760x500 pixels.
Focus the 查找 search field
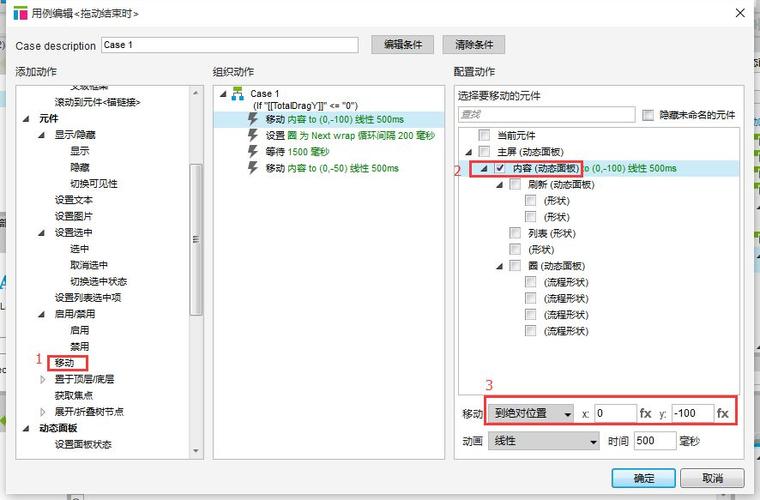(x=546, y=114)
